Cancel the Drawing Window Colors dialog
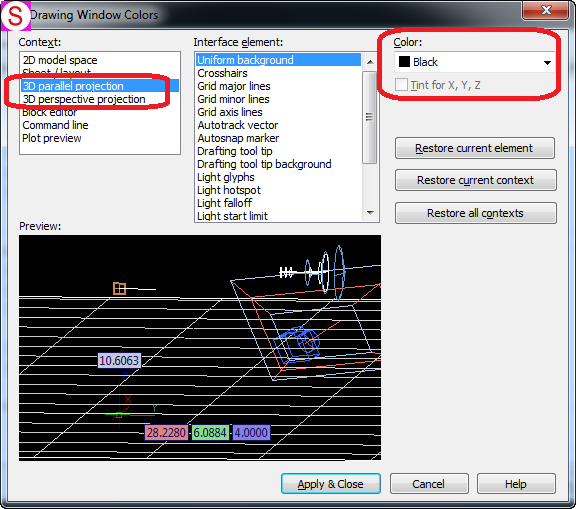 coord(429,484)
